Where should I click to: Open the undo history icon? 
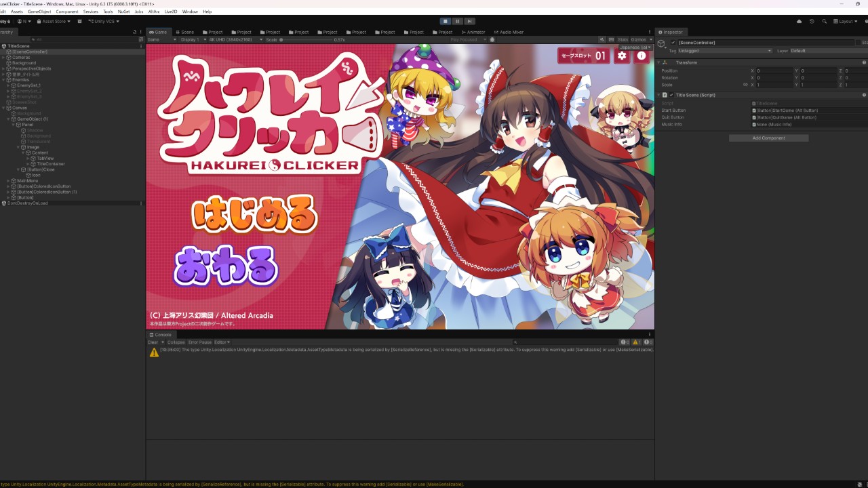coord(812,21)
